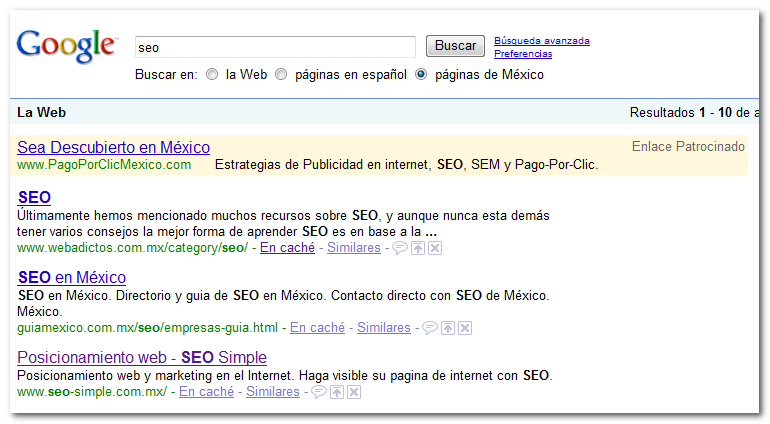Open Preferencias link
Screen dimensions: 770x424
click(x=523, y=54)
